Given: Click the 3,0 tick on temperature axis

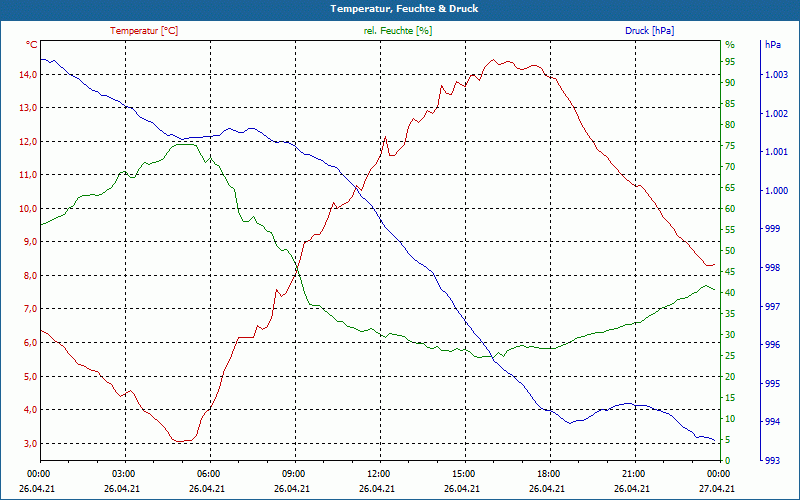Looking at the screenshot, I should pyautogui.click(x=31, y=443).
